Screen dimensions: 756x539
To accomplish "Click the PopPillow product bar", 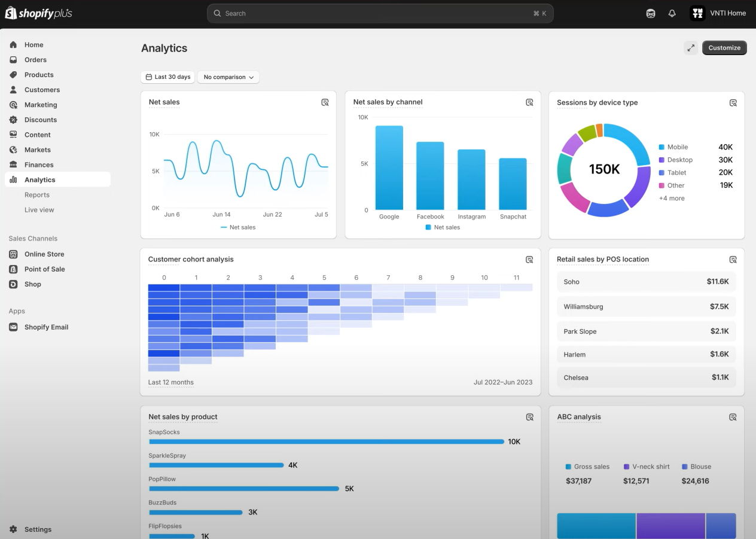I will 244,489.
